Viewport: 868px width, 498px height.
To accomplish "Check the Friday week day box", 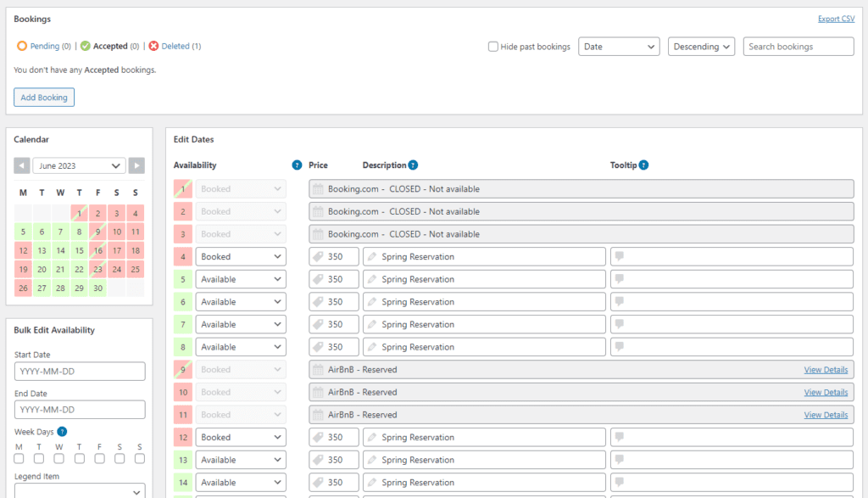I will point(100,459).
